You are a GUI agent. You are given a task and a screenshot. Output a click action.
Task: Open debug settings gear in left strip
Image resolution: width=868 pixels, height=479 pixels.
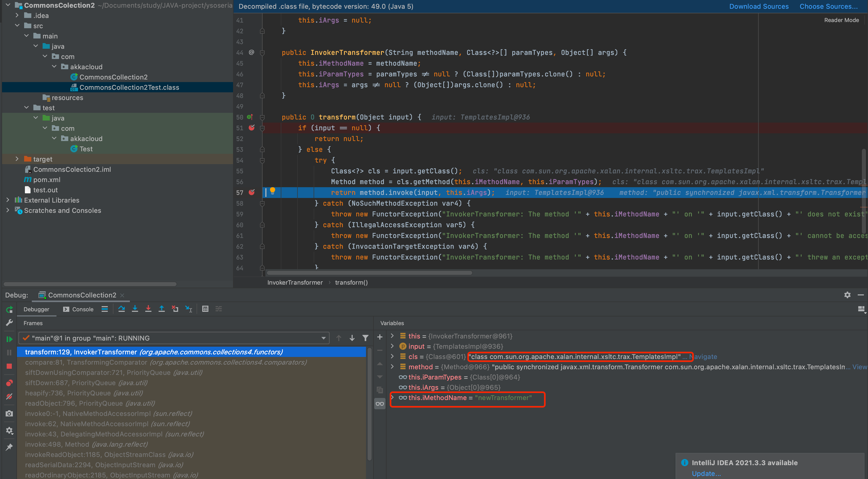9,431
